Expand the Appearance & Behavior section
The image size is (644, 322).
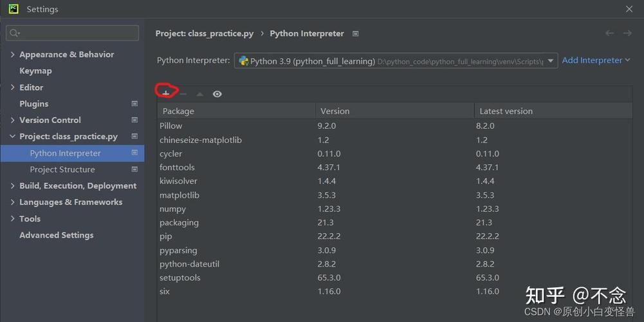pos(13,55)
